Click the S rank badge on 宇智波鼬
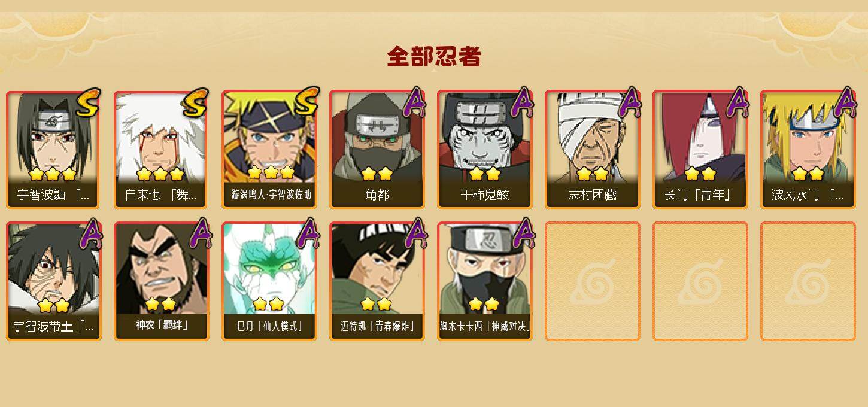The image size is (868, 407). click(89, 102)
